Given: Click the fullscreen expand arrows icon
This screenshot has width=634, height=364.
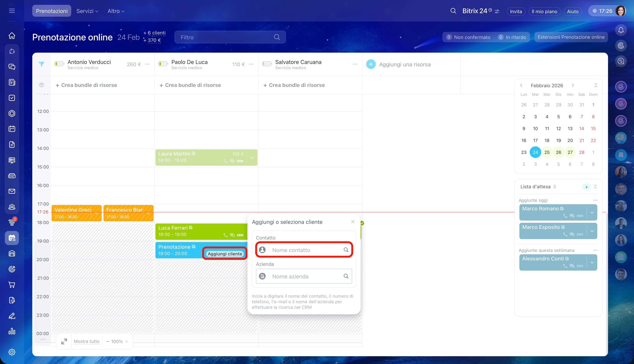Looking at the screenshot, I should [x=64, y=341].
